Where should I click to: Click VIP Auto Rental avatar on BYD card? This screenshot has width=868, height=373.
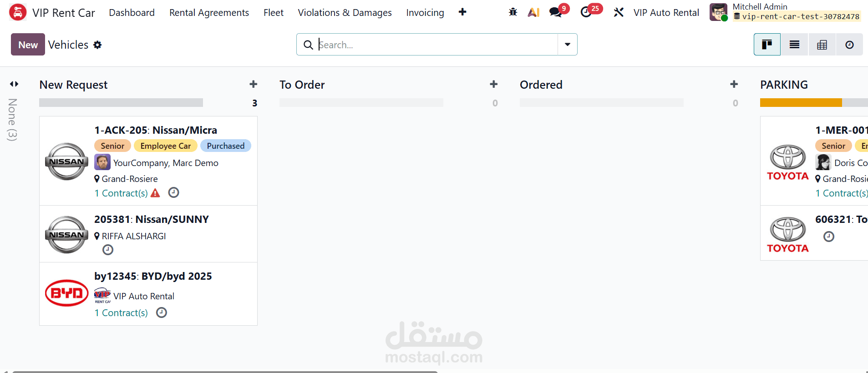coord(102,296)
